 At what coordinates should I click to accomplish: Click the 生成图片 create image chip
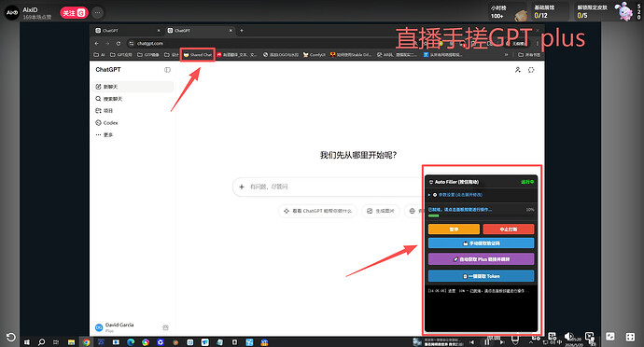point(381,211)
